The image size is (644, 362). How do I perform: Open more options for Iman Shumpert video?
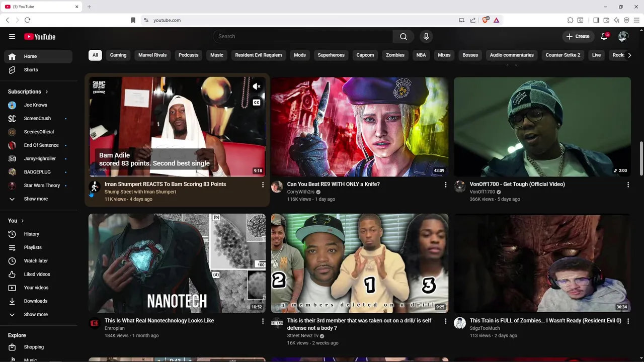pos(263,185)
